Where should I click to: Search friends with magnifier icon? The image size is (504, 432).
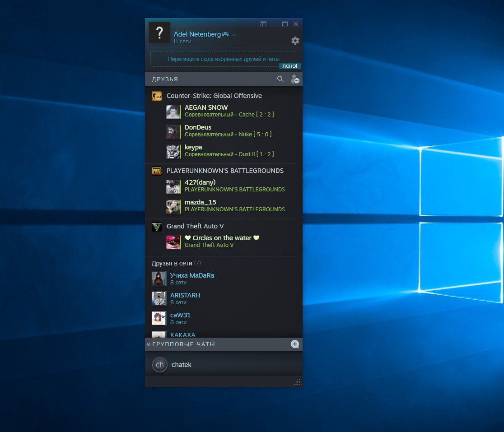280,79
